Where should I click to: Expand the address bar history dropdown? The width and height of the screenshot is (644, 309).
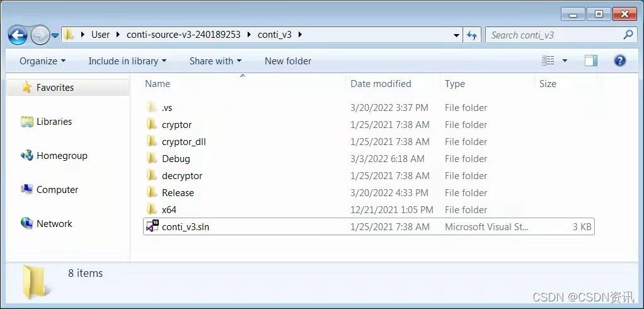[457, 35]
